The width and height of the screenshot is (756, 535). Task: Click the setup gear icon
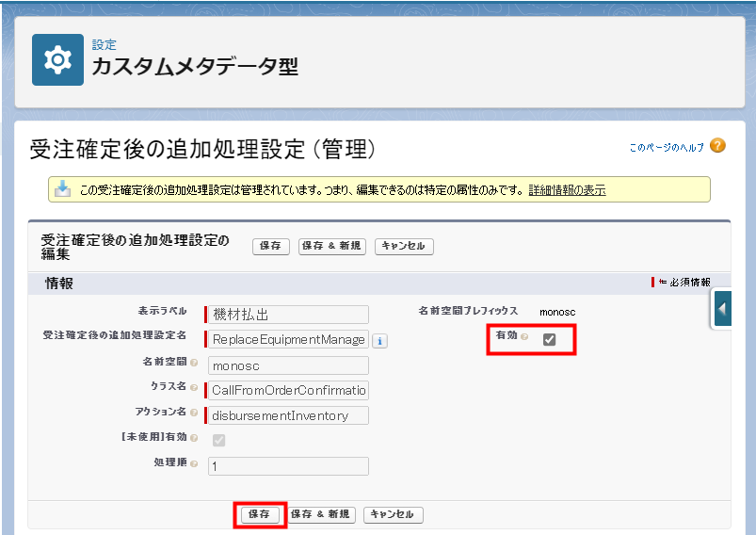click(57, 59)
